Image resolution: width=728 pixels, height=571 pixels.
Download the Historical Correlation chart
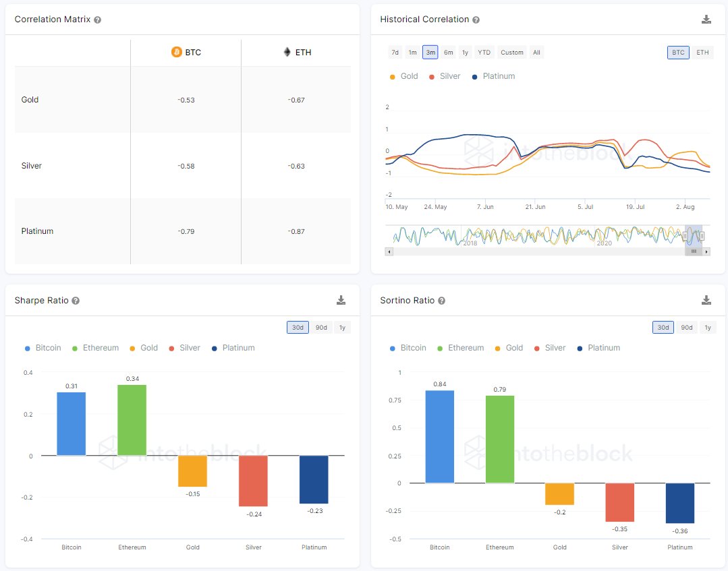706,20
